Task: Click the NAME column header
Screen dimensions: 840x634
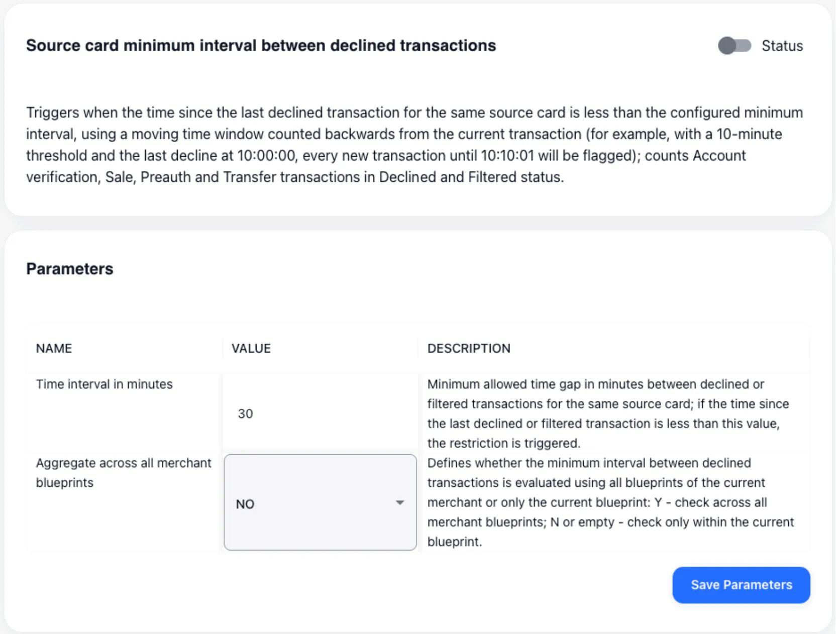Action: pyautogui.click(x=54, y=348)
